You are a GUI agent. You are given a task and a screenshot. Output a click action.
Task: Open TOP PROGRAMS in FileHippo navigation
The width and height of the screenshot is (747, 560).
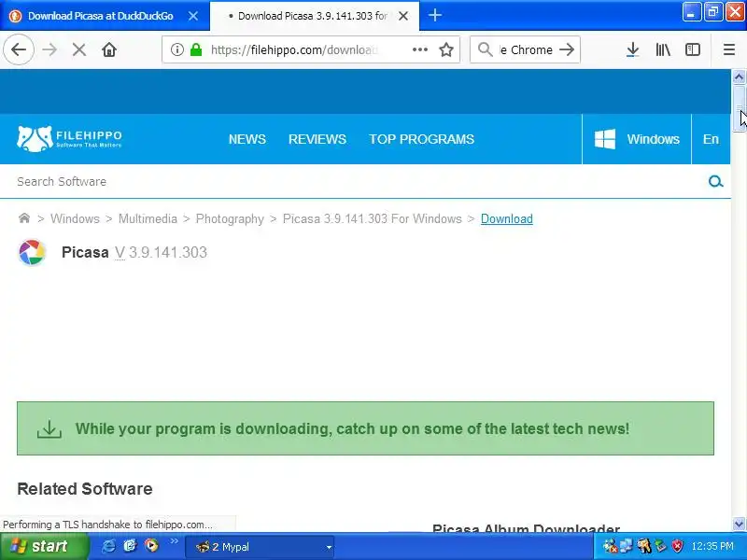pyautogui.click(x=421, y=139)
